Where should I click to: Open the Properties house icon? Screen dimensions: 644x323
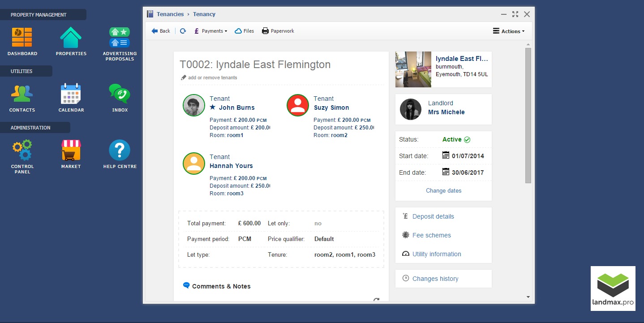coord(71,38)
